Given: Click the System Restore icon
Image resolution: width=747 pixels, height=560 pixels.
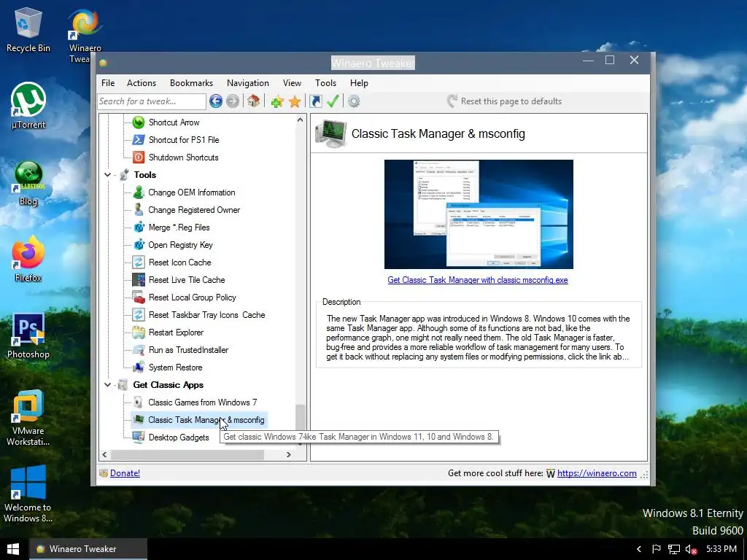Looking at the screenshot, I should 139,367.
